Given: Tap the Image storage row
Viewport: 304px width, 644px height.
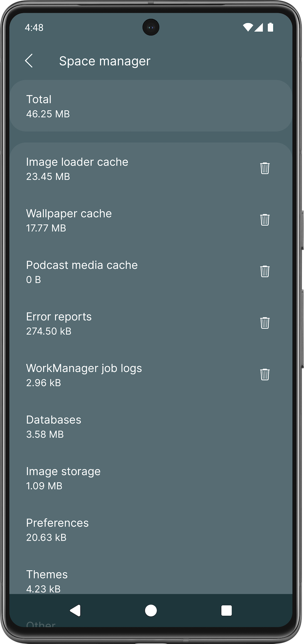Looking at the screenshot, I should pyautogui.click(x=63, y=478).
